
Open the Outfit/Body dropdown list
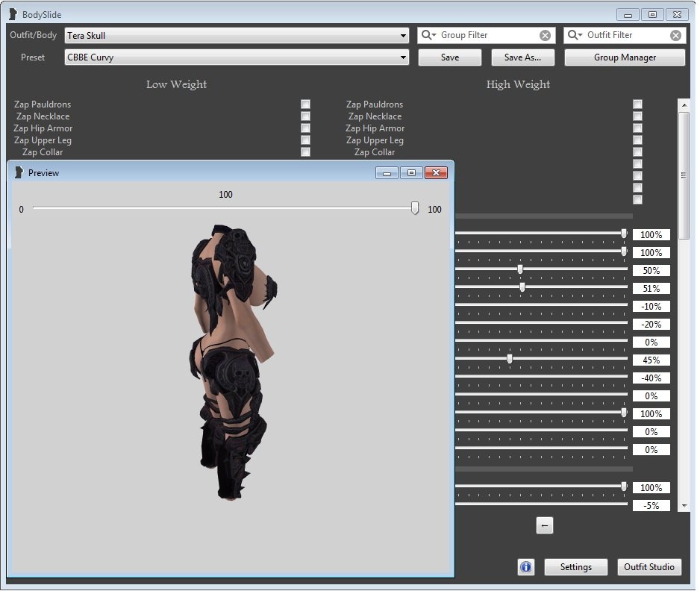tap(403, 35)
